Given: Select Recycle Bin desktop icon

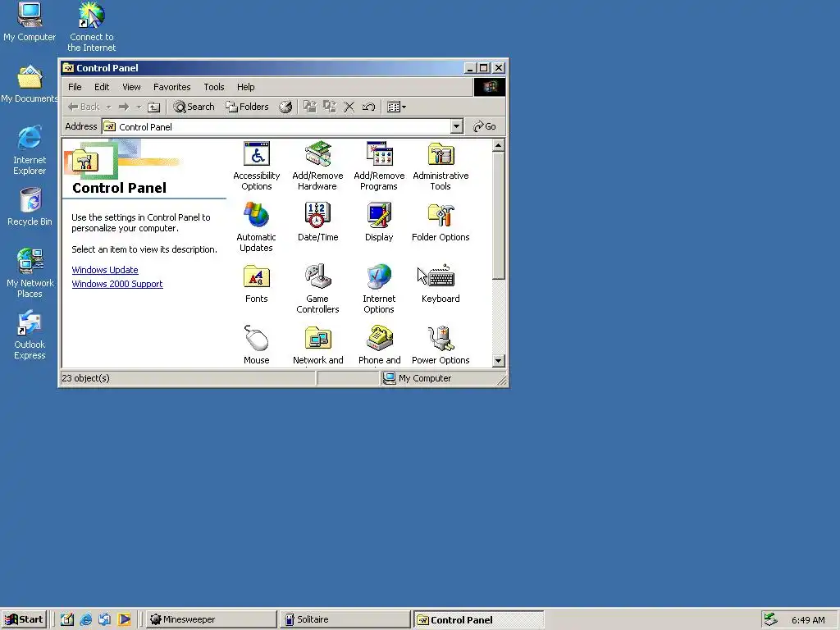Looking at the screenshot, I should [30, 207].
